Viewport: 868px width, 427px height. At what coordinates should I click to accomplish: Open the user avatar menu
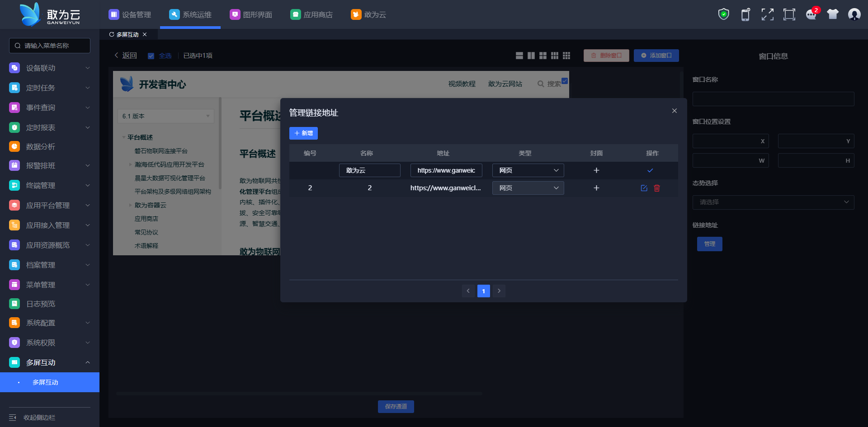[854, 14]
